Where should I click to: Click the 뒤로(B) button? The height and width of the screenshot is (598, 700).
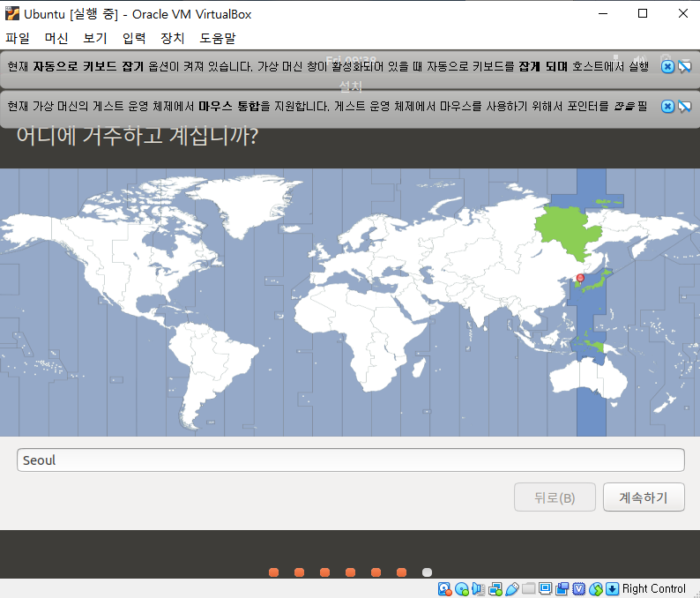click(x=555, y=497)
